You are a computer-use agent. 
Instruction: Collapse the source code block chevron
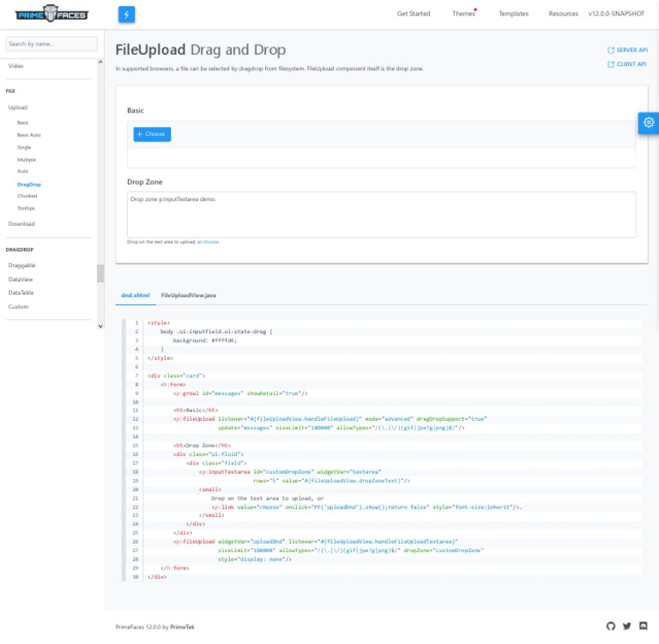coord(124,326)
